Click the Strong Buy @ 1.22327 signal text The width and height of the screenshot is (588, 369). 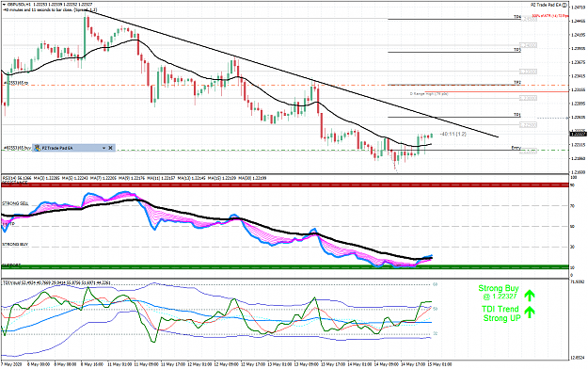(499, 292)
